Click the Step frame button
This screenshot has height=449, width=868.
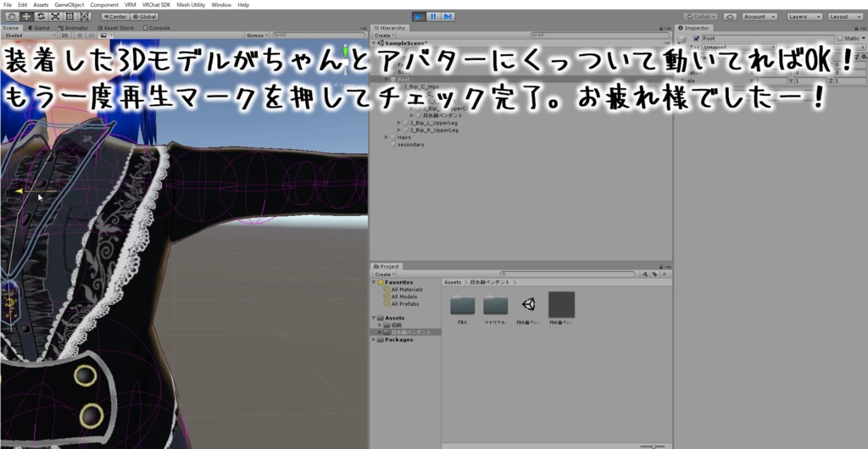click(448, 17)
